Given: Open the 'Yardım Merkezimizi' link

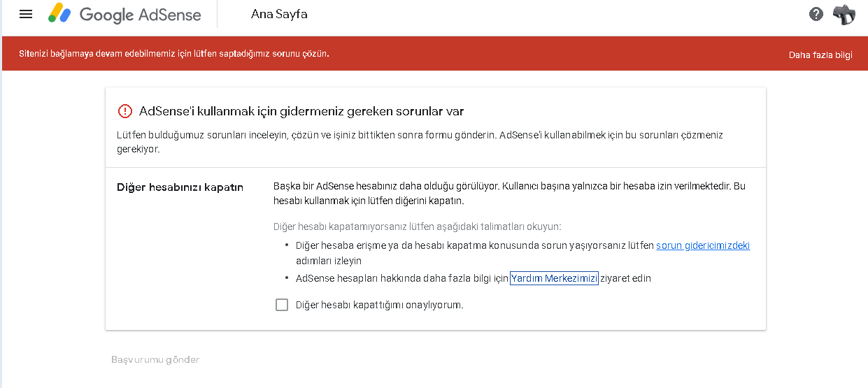Looking at the screenshot, I should coord(554,278).
